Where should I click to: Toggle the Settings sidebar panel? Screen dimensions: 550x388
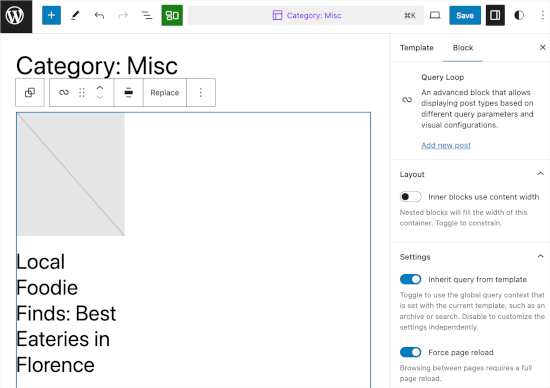point(495,15)
